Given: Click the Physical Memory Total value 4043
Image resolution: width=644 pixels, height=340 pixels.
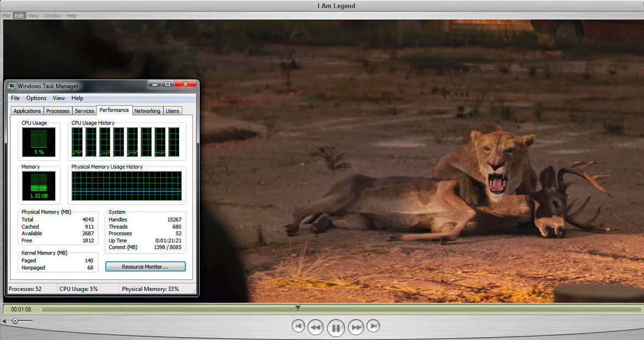Looking at the screenshot, I should click(x=88, y=220).
